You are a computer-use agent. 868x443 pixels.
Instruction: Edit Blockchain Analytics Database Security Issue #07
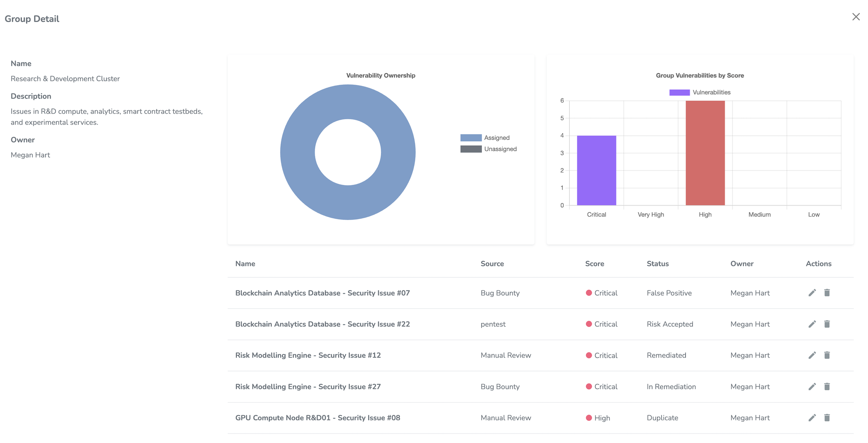point(812,293)
